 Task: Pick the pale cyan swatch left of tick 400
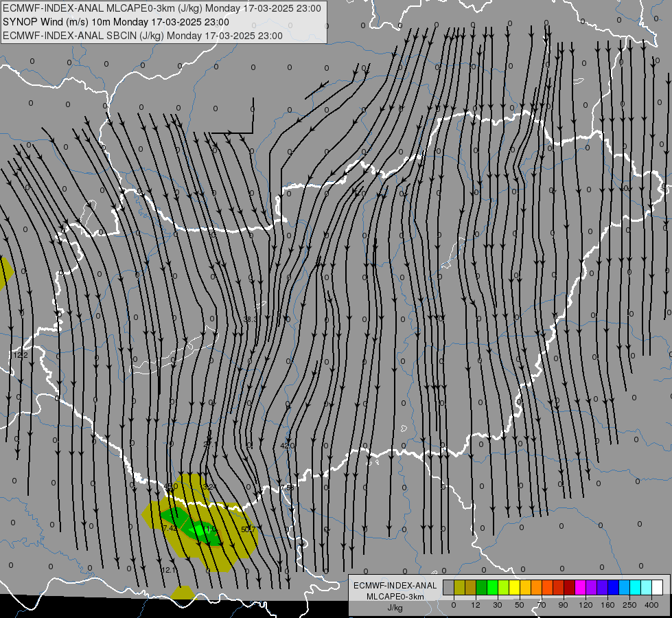point(647,587)
